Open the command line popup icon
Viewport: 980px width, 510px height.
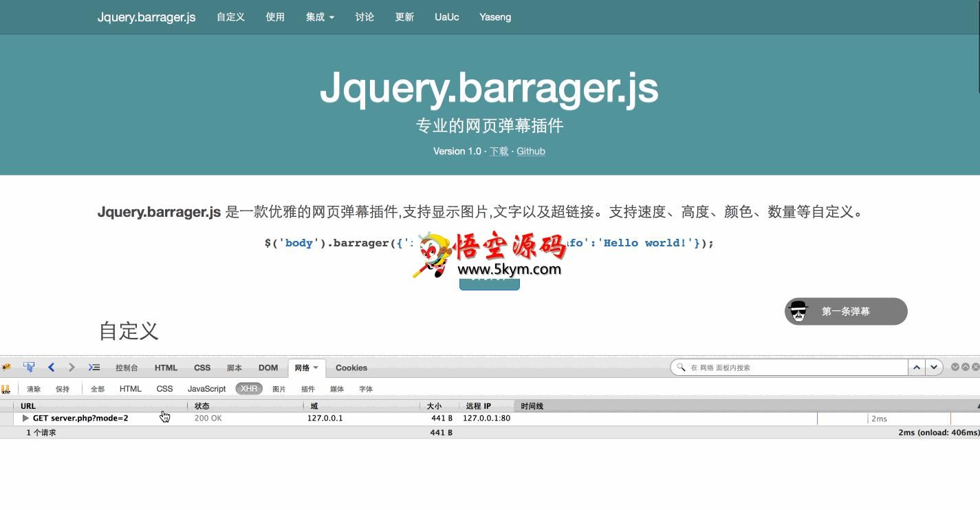point(94,368)
